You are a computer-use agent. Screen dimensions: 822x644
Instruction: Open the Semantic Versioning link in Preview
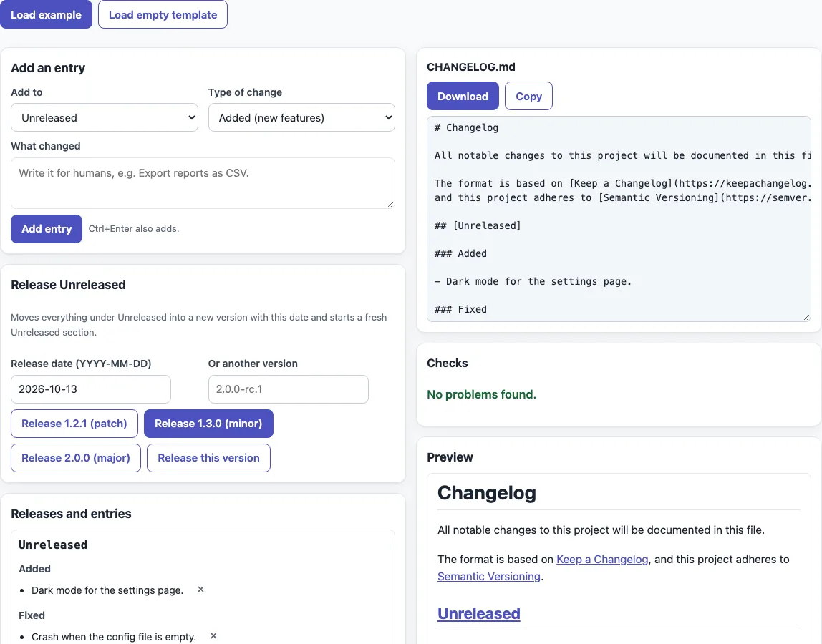click(x=489, y=577)
